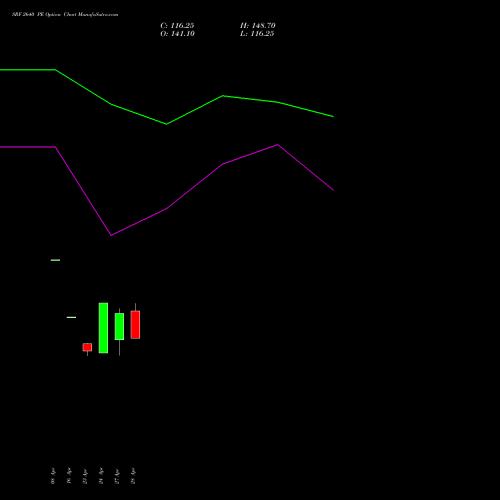Click the right end of the green line
This screenshot has height=500, width=500.
(333, 117)
